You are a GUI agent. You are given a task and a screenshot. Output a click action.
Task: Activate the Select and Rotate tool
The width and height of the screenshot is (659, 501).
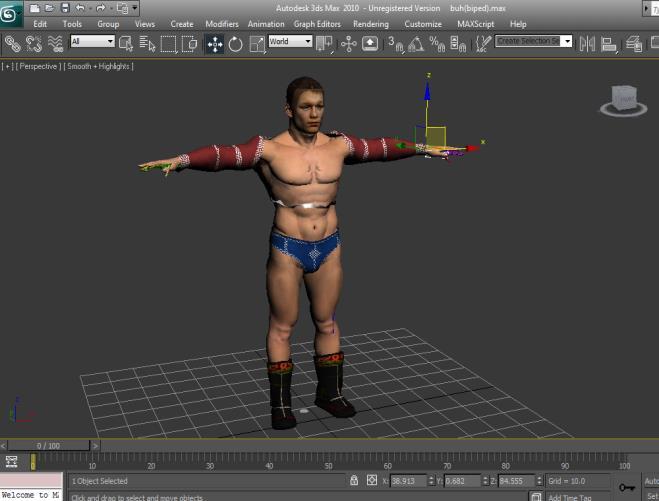(235, 44)
